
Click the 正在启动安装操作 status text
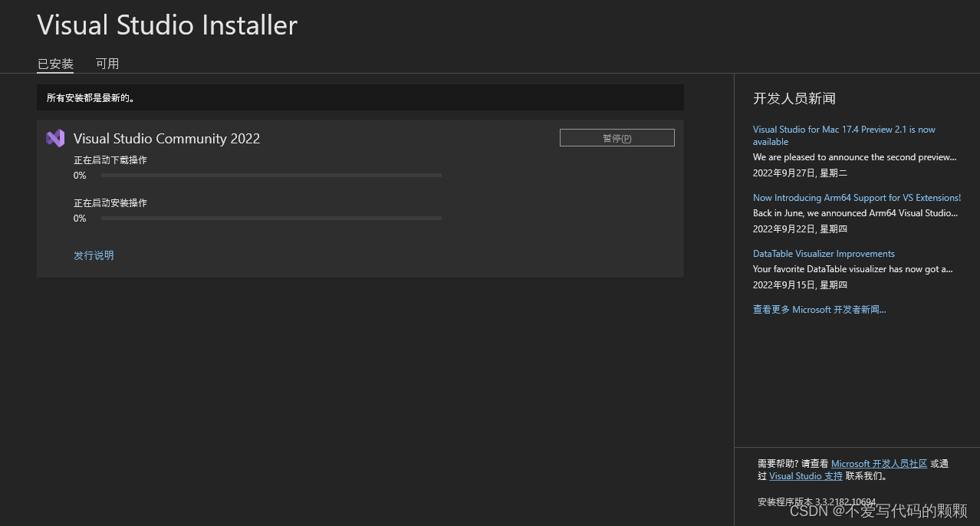(x=110, y=203)
